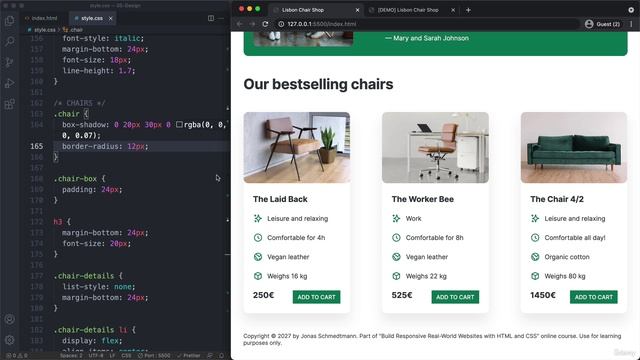Click the browser Forward arrow

(x=252, y=24)
